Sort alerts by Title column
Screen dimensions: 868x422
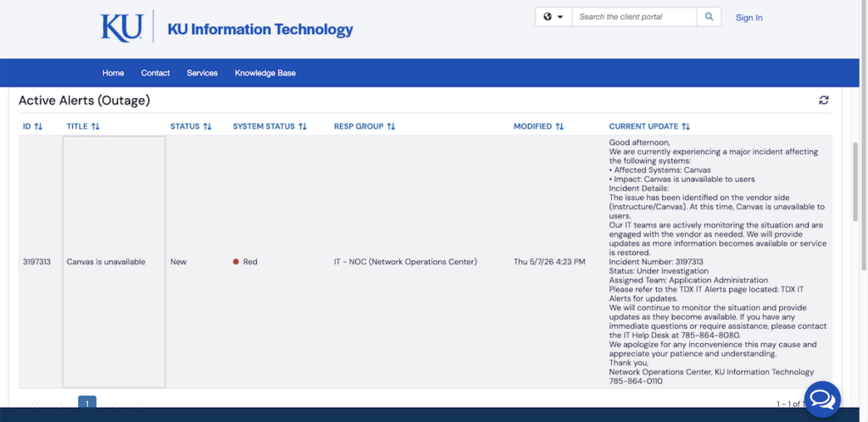[x=83, y=126]
